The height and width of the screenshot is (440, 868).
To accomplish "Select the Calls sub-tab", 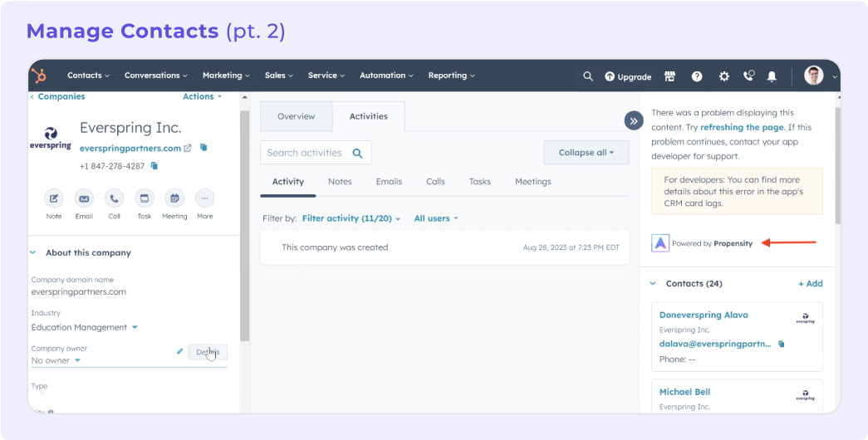I will tap(435, 182).
